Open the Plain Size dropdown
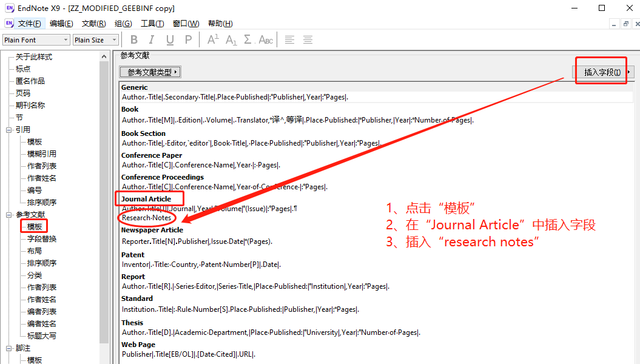The height and width of the screenshot is (364, 640). [x=113, y=39]
